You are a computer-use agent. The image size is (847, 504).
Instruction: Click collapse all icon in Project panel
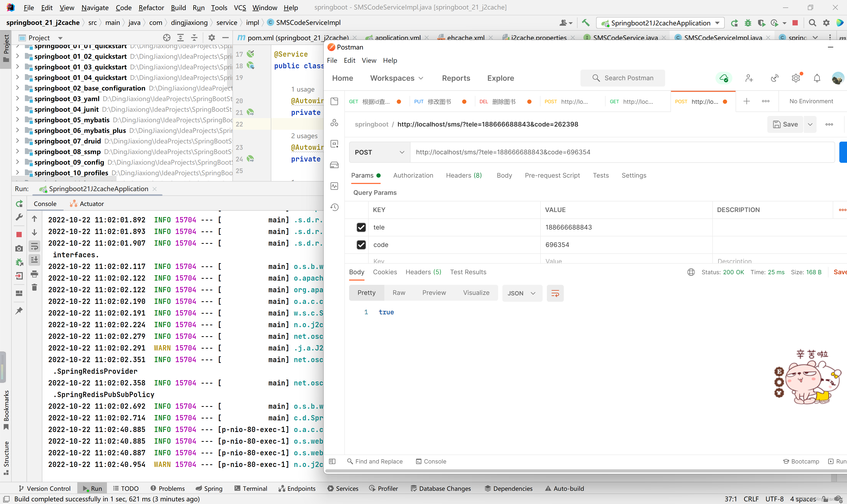coord(194,38)
